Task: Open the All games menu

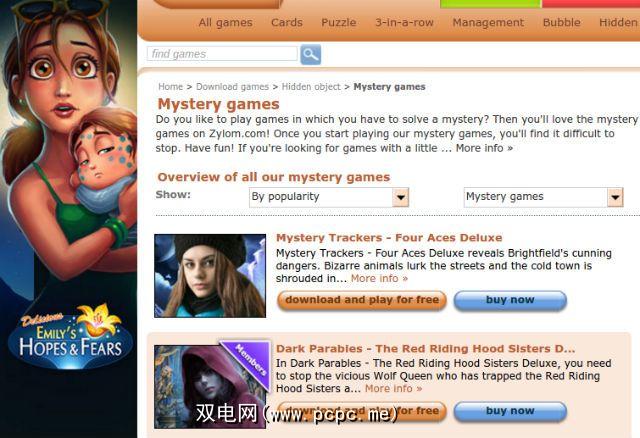Action: (x=226, y=23)
